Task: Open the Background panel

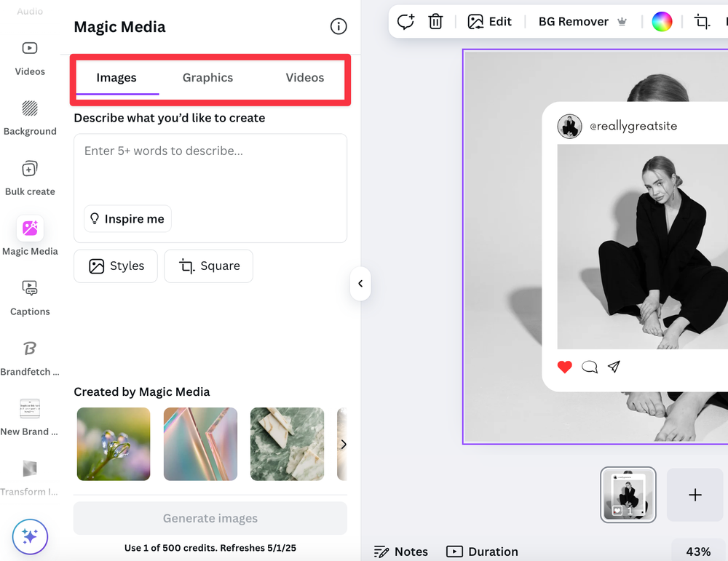Action: pyautogui.click(x=30, y=108)
